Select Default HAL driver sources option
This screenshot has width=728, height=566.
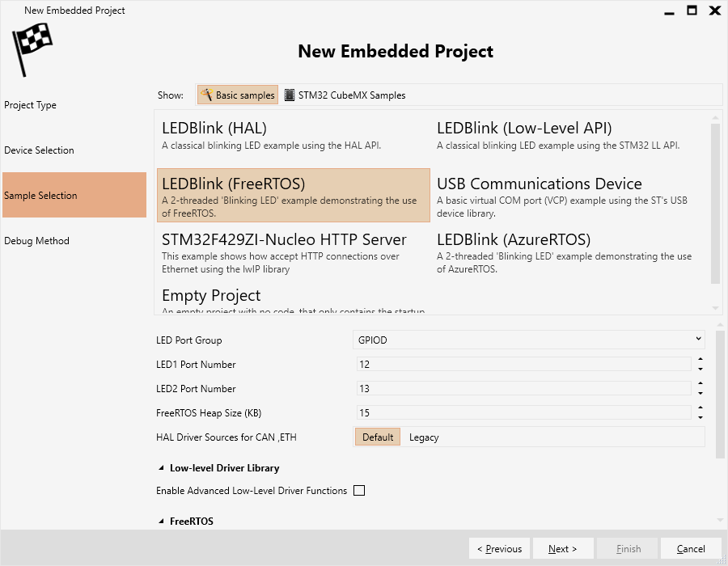378,437
